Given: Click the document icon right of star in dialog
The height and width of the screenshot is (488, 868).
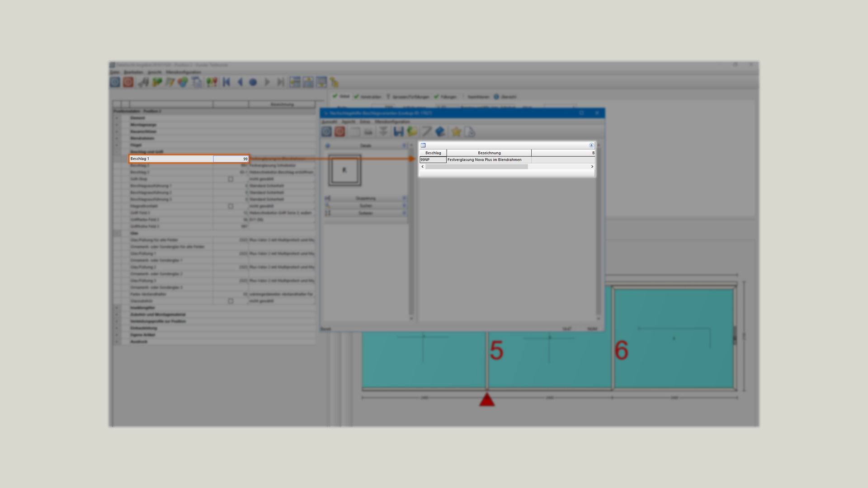Looking at the screenshot, I should pyautogui.click(x=470, y=131).
